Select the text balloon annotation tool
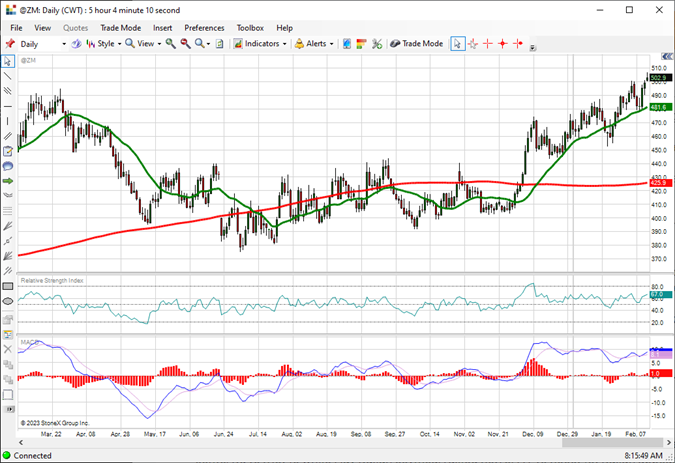 click(8, 166)
